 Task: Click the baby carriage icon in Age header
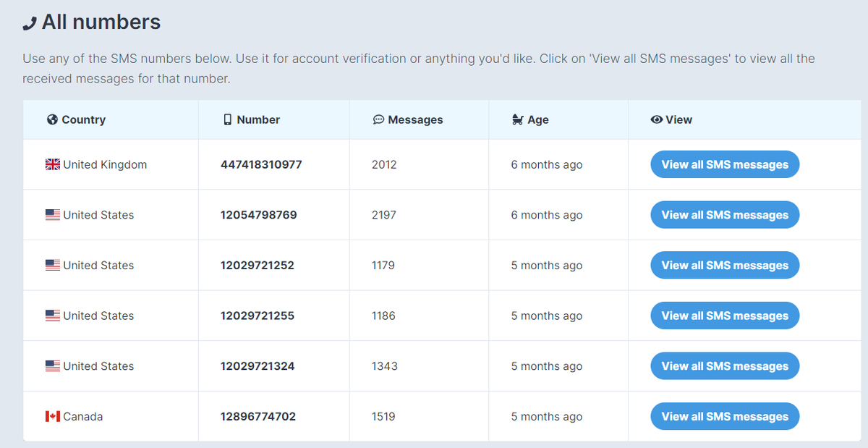coord(517,119)
